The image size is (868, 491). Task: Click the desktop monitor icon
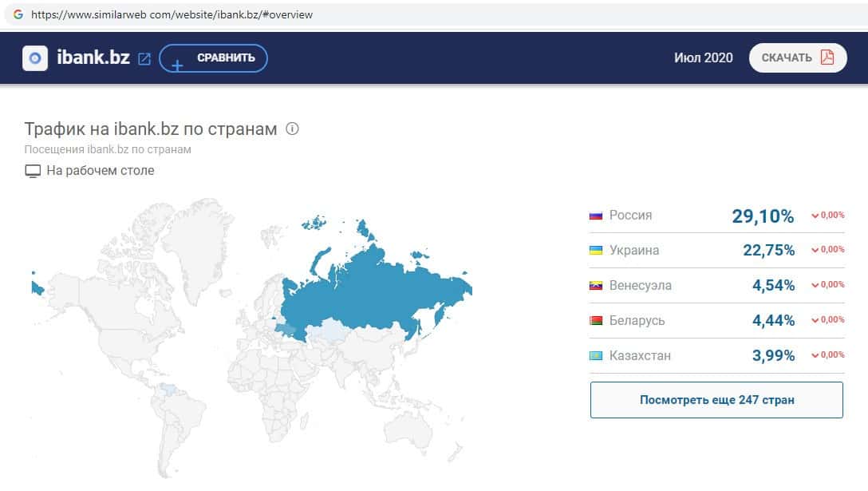click(x=33, y=171)
